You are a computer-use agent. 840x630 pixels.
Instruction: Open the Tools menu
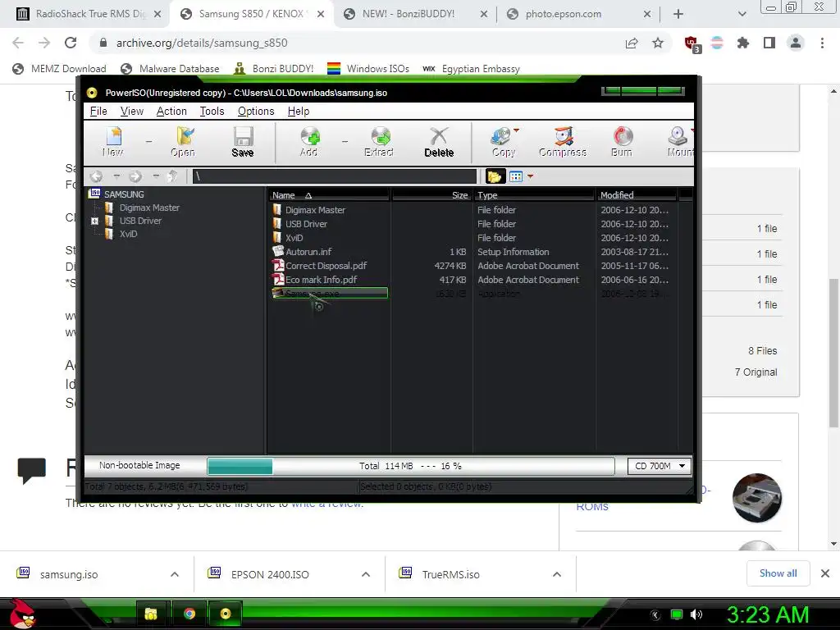click(x=212, y=112)
